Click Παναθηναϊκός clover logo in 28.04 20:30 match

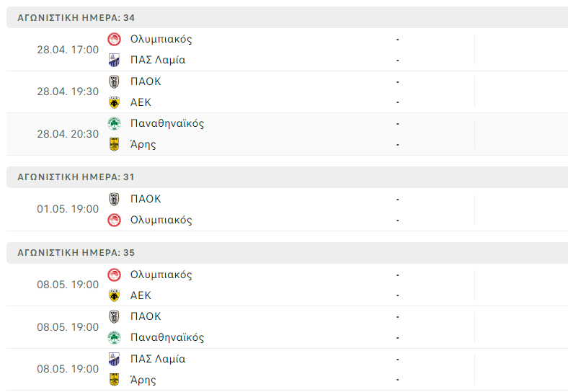[114, 123]
